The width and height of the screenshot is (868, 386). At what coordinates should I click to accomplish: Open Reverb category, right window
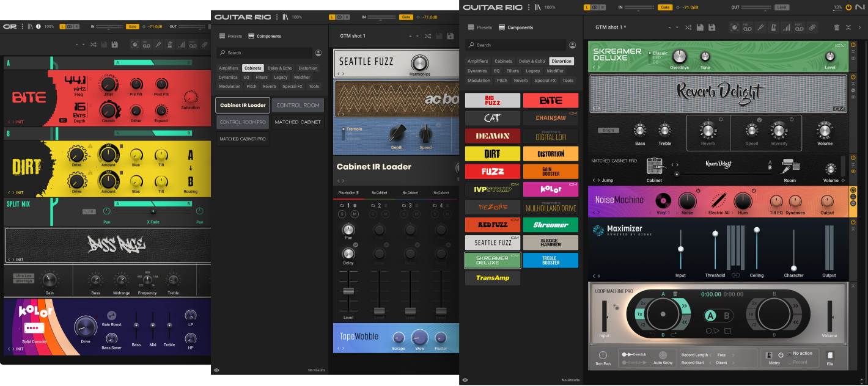(x=521, y=81)
